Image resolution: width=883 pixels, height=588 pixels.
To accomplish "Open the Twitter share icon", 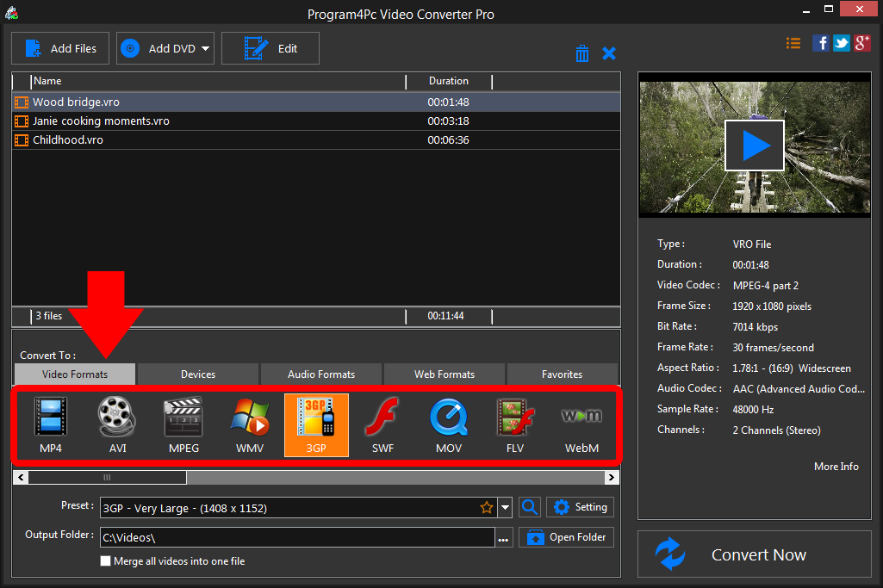I will pyautogui.click(x=841, y=43).
